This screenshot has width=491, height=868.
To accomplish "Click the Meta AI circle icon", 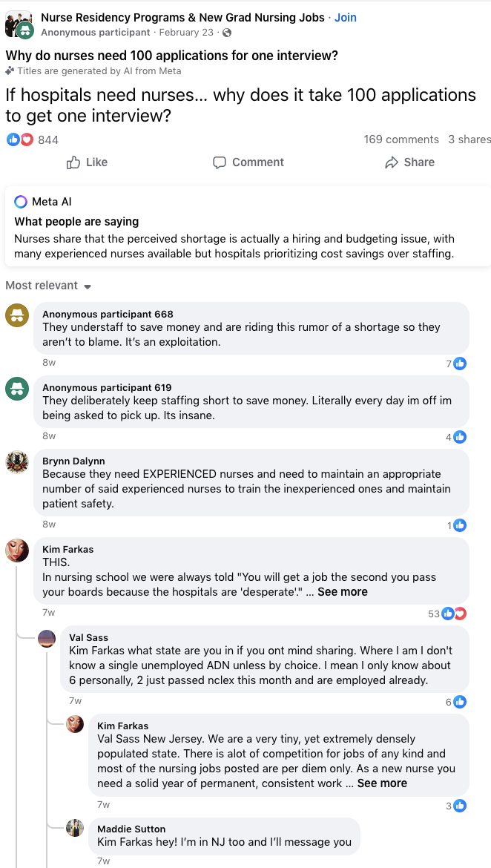I will [x=21, y=201].
